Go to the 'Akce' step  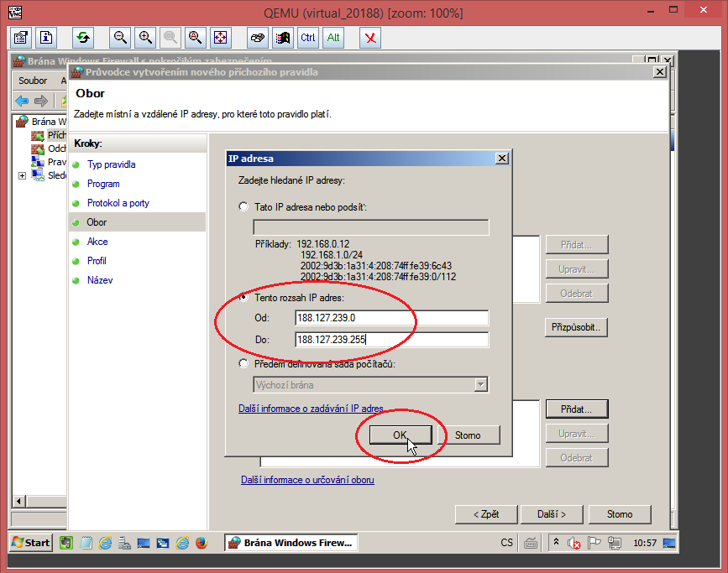[x=97, y=242]
